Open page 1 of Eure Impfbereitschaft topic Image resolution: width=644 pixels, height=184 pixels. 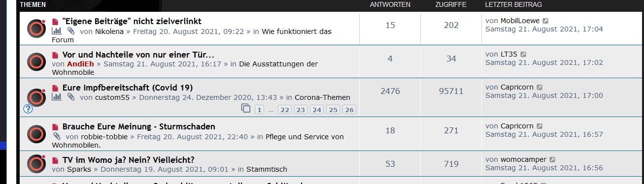tap(259, 110)
